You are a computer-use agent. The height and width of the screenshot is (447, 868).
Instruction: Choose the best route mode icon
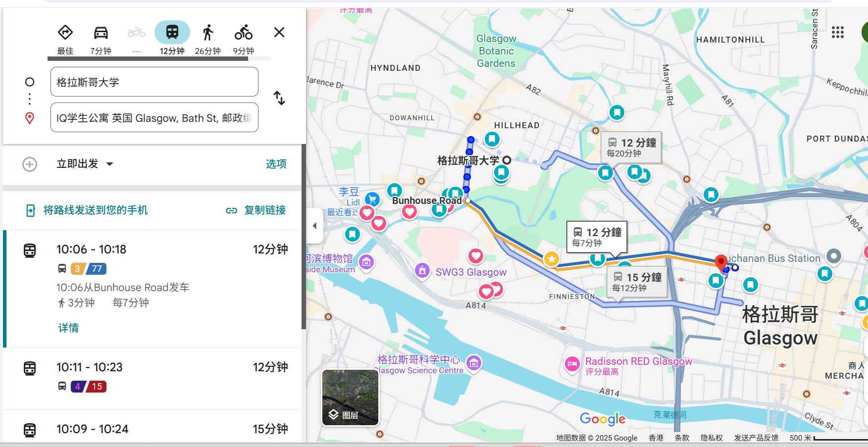(65, 33)
